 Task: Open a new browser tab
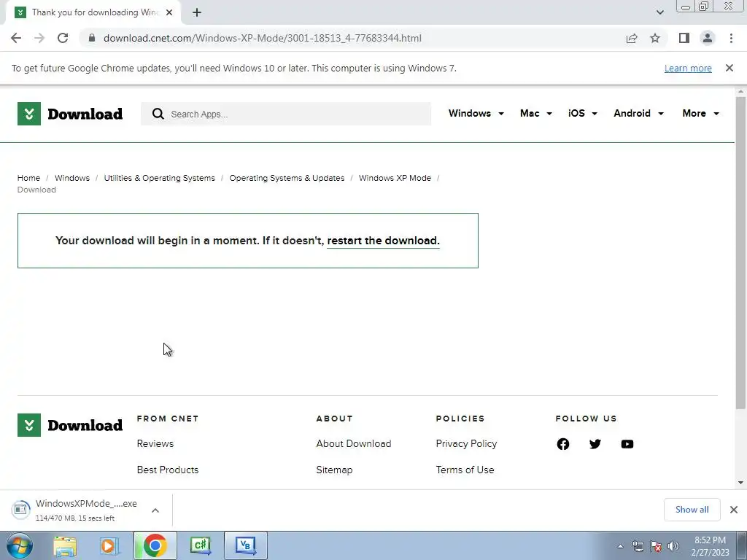(197, 12)
